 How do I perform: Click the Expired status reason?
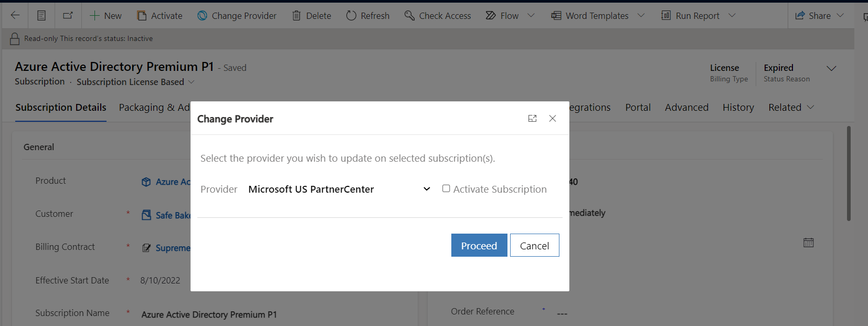point(778,68)
